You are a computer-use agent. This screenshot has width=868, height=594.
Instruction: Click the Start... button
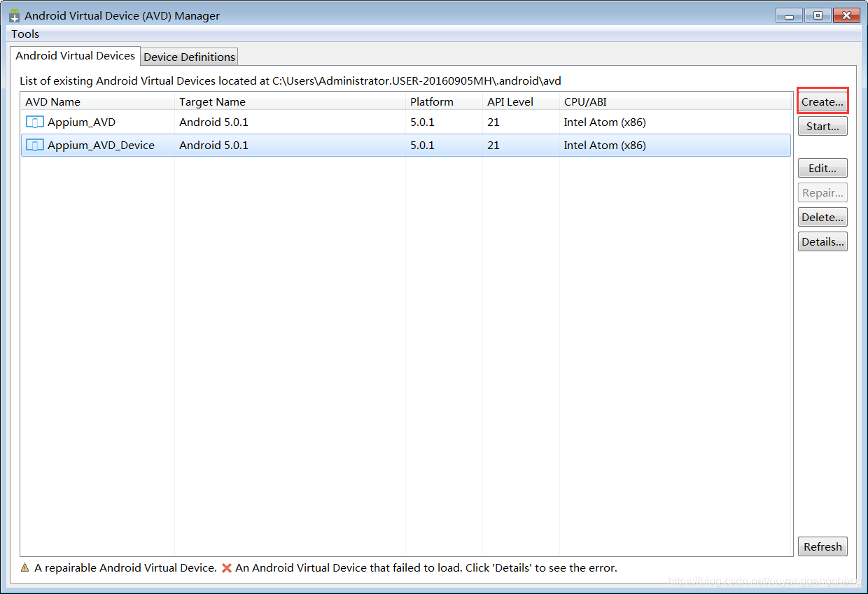(x=822, y=127)
